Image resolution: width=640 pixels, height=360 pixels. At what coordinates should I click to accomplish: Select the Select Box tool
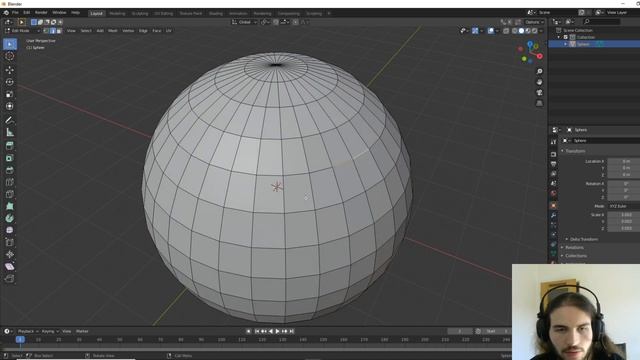[x=10, y=44]
